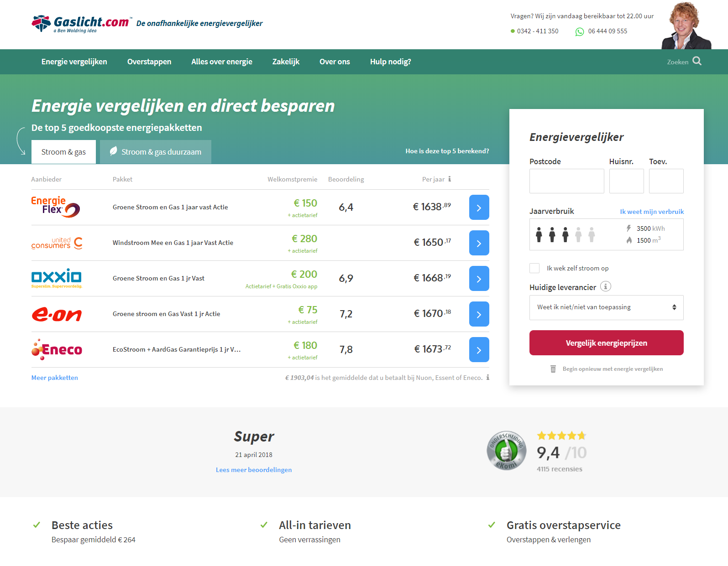The image size is (728, 566).
Task: Open Overstappen menu
Action: click(149, 62)
